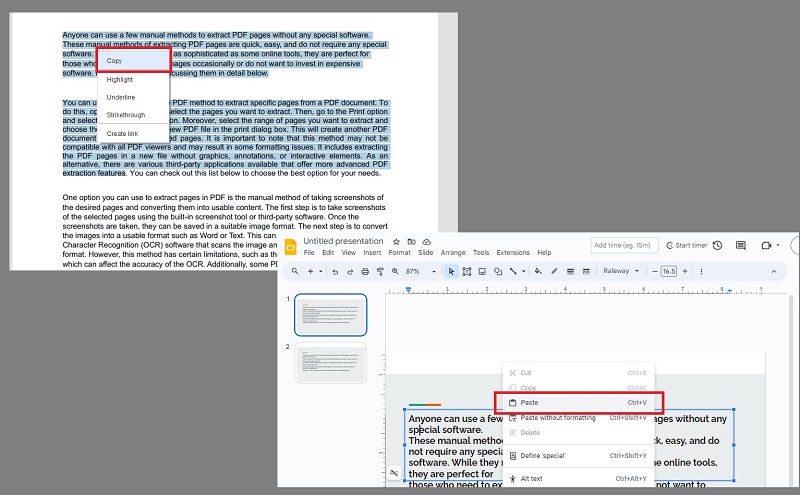Select slide 2 thumbnail
Image resolution: width=800 pixels, height=495 pixels.
pyautogui.click(x=331, y=363)
